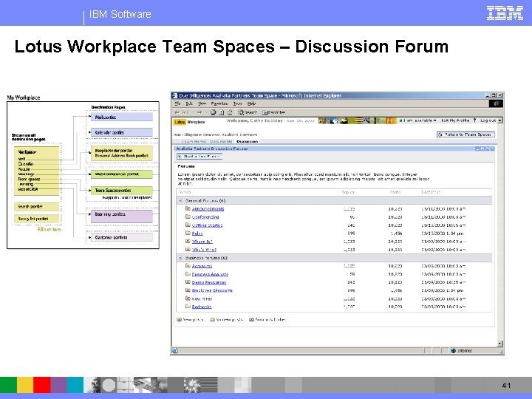Click the folder icon beside Getting Started
The image size is (532, 399).
[188, 225]
